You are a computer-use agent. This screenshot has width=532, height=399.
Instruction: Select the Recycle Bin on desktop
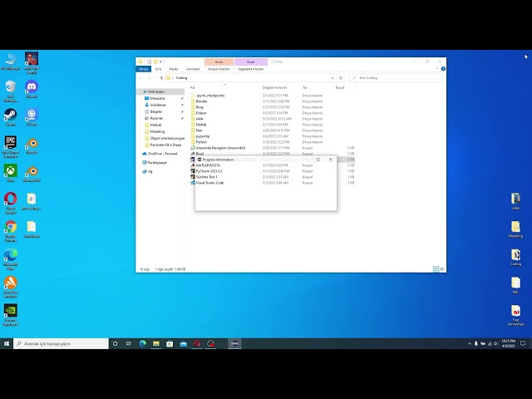11,91
